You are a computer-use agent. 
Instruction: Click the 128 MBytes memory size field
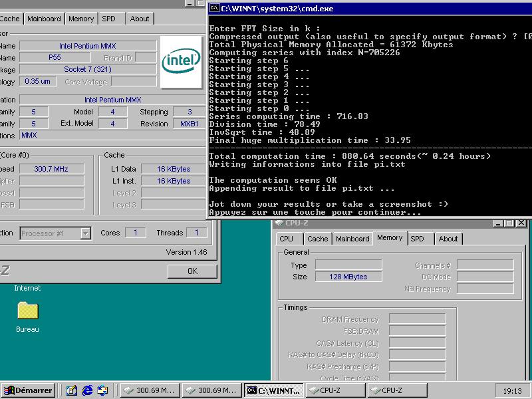pos(348,277)
